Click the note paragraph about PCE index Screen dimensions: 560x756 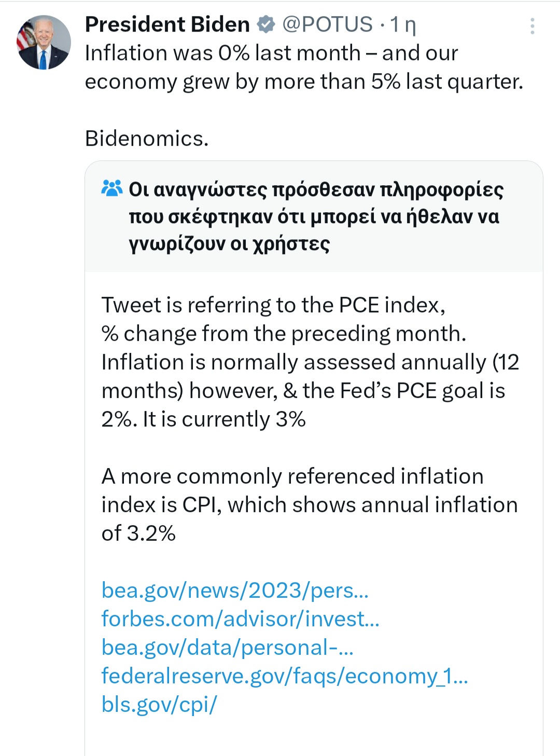coord(273,305)
